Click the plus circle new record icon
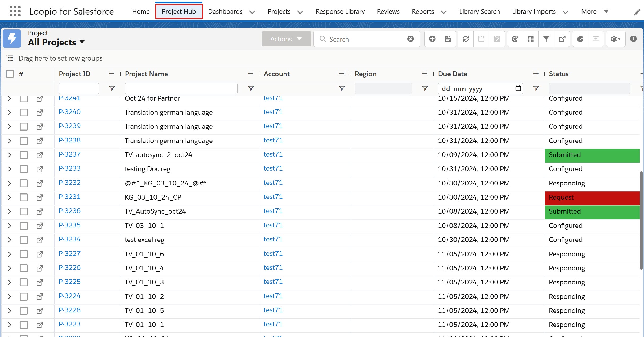The image size is (644, 337). click(x=432, y=39)
